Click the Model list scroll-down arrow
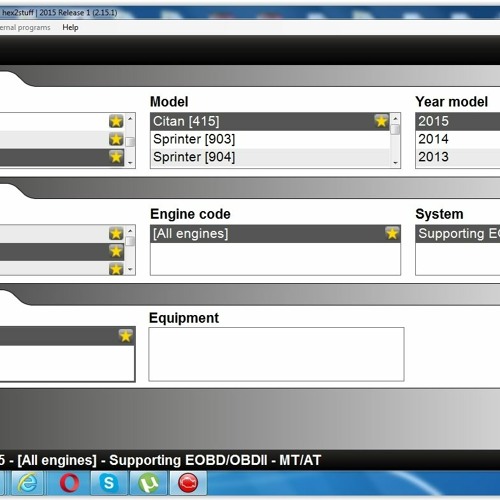500x500 pixels. pyautogui.click(x=395, y=163)
